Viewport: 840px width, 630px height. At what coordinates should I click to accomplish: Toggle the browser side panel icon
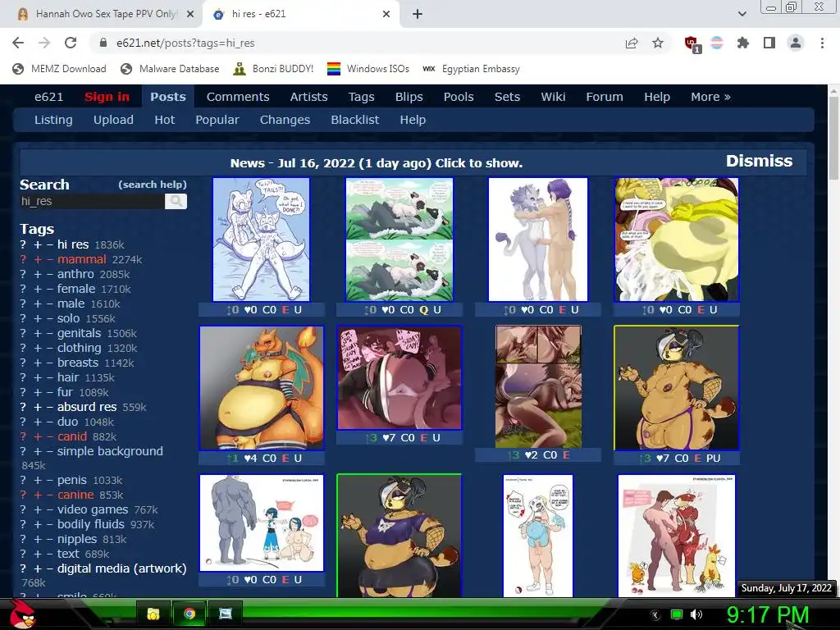coord(769,43)
